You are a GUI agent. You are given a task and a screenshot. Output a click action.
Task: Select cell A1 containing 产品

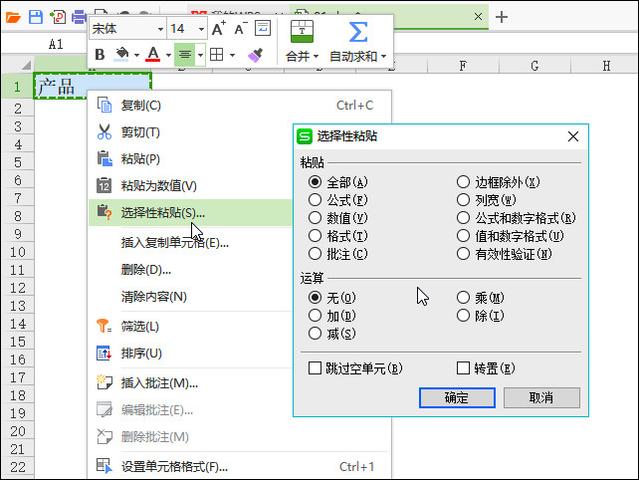tap(93, 86)
